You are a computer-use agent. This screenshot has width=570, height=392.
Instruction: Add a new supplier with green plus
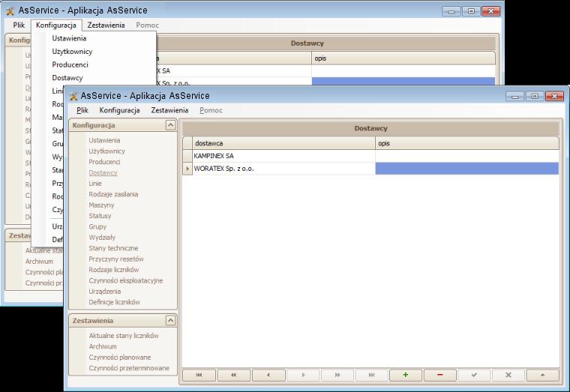tap(406, 375)
